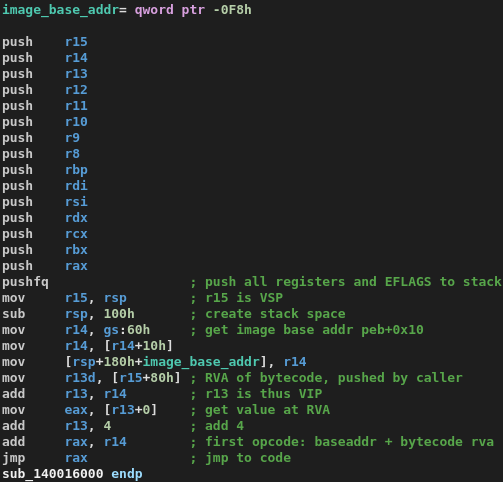503x482 pixels.
Task: Click the sub_140016000 endp label
Action: [72, 474]
